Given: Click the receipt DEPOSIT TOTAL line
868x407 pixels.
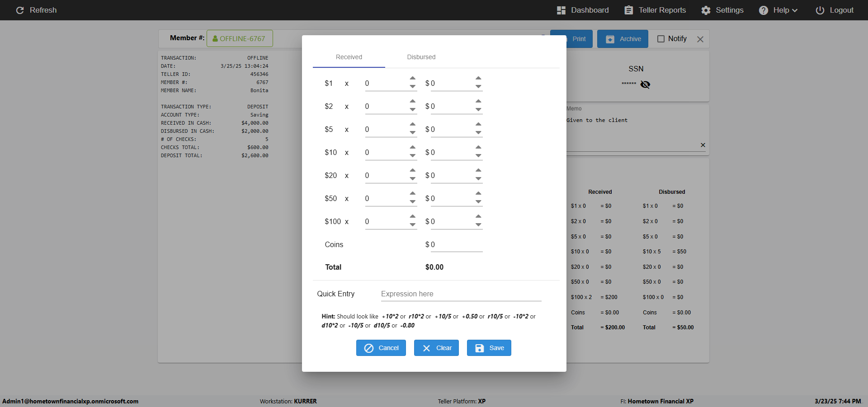Looking at the screenshot, I should tap(215, 156).
